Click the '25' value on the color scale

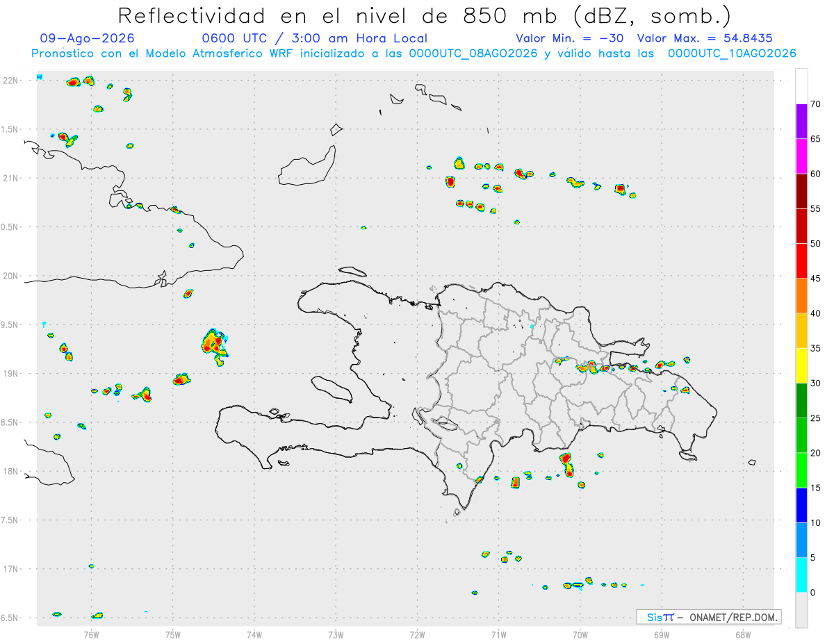[815, 418]
